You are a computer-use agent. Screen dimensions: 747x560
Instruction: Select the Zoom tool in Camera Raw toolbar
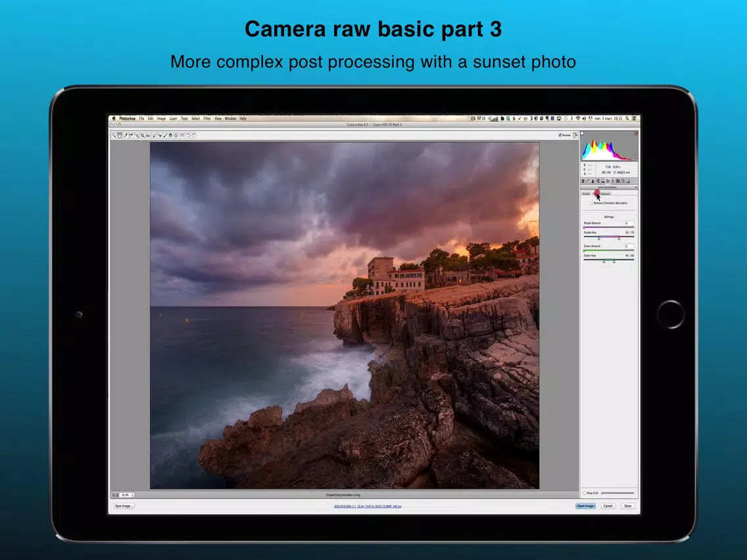point(114,135)
